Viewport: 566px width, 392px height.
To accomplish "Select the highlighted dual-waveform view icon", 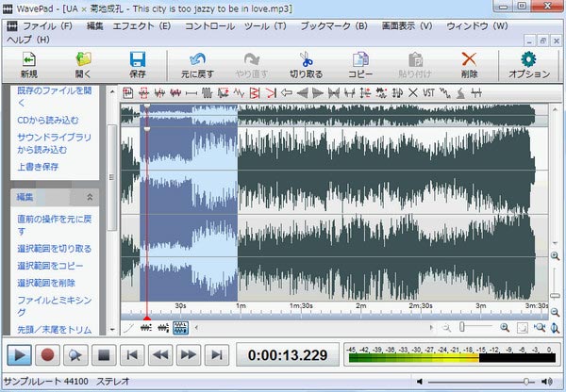I will pos(180,328).
